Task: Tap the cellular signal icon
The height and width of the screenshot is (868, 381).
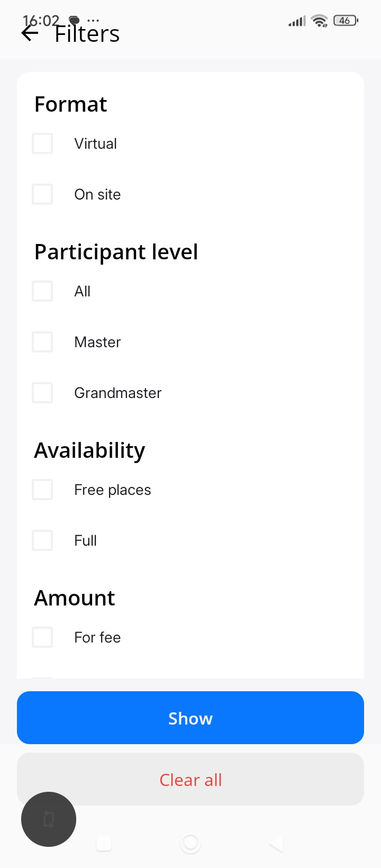Action: coord(297,21)
